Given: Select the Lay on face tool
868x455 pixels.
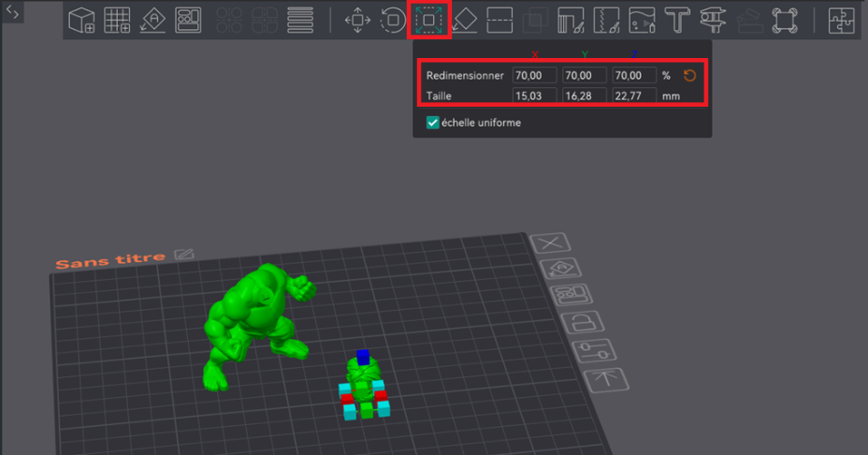Looking at the screenshot, I should pos(465,20).
